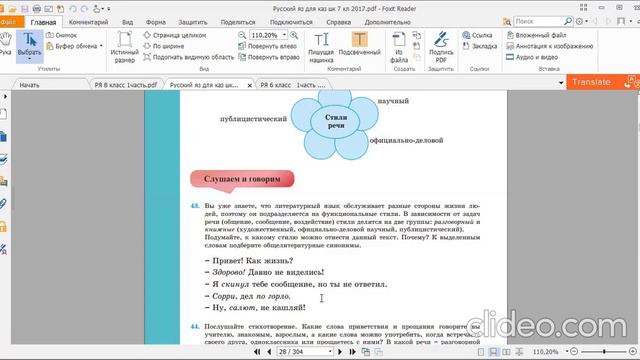The width and height of the screenshot is (640, 360).
Task: Close the Русский яз для каз шк tab
Action: coord(249,85)
